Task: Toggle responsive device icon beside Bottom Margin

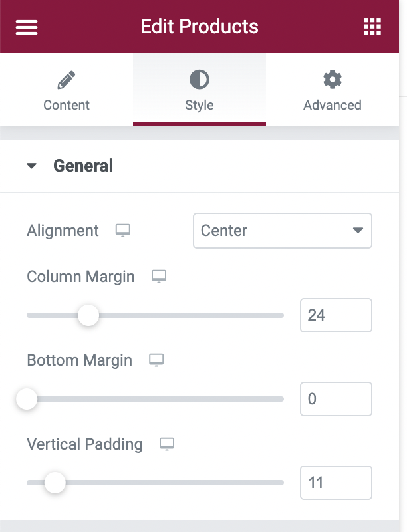Action: 156,360
